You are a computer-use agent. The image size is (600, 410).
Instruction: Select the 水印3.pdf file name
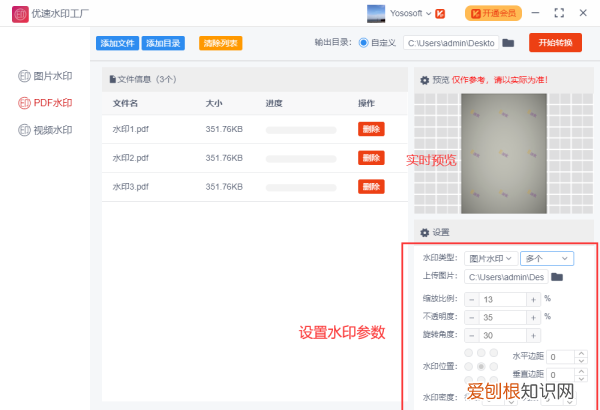pos(130,187)
